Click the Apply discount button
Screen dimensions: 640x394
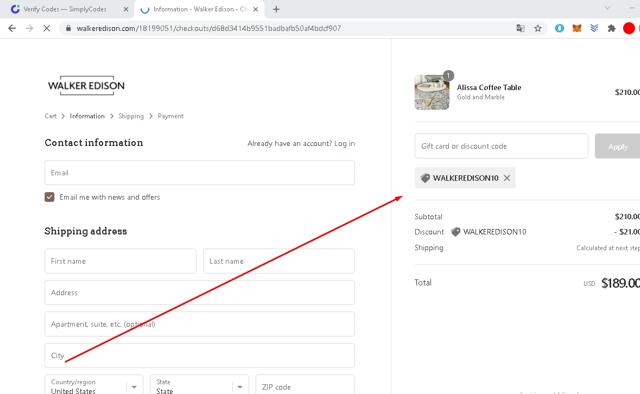(x=618, y=146)
